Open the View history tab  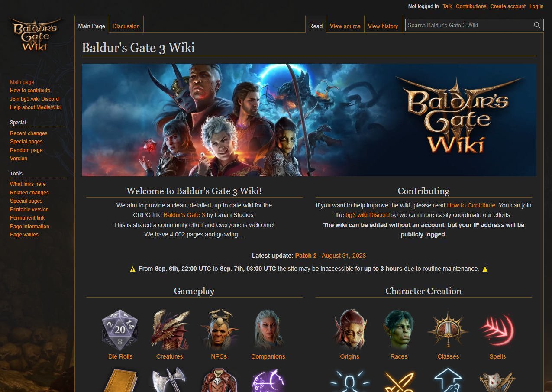(383, 26)
